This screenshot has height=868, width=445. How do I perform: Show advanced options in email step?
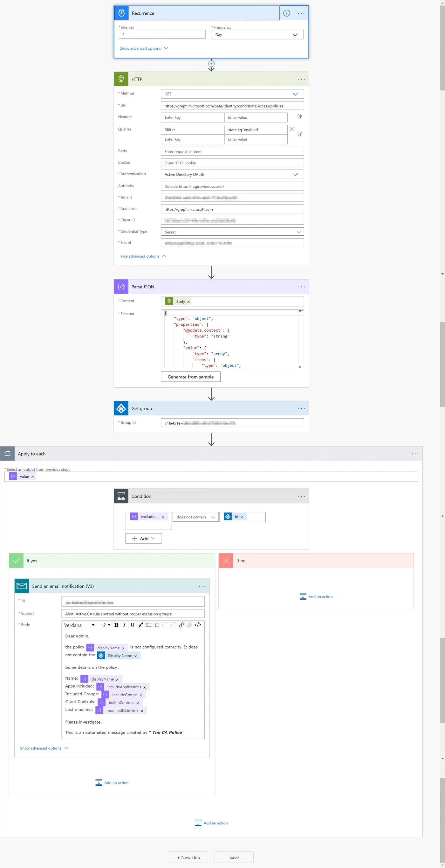click(44, 748)
